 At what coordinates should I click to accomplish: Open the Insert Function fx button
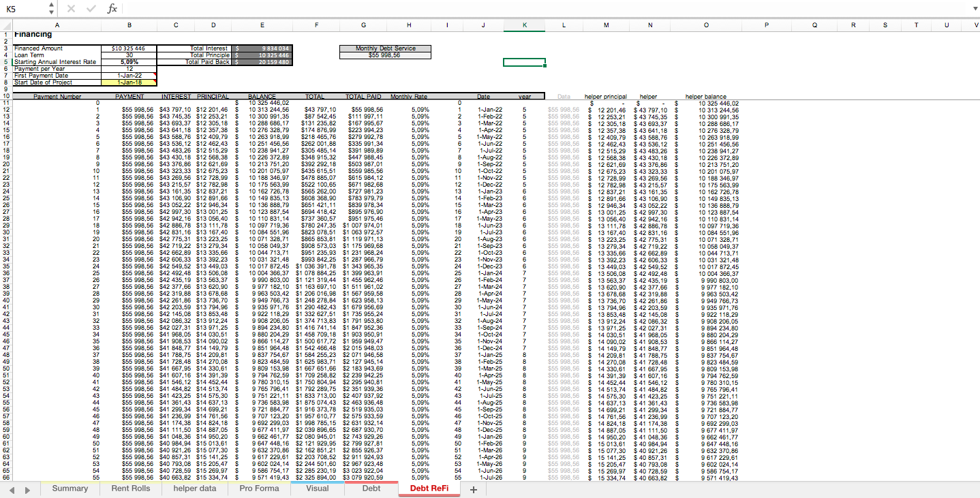[x=112, y=8]
